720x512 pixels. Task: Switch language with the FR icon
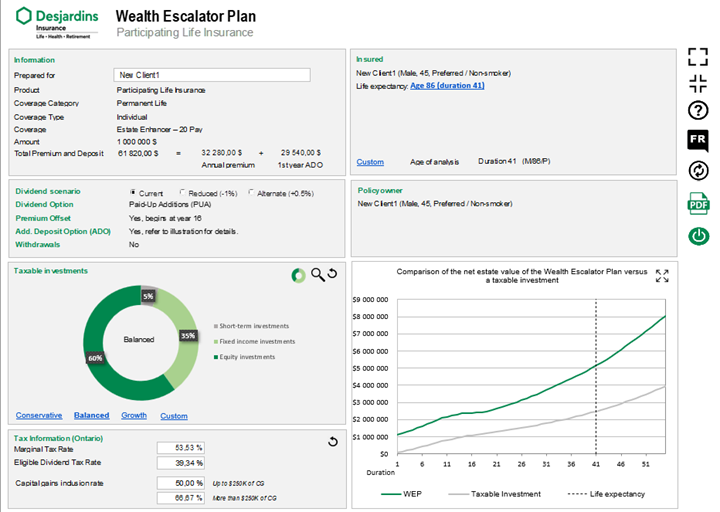tap(698, 140)
